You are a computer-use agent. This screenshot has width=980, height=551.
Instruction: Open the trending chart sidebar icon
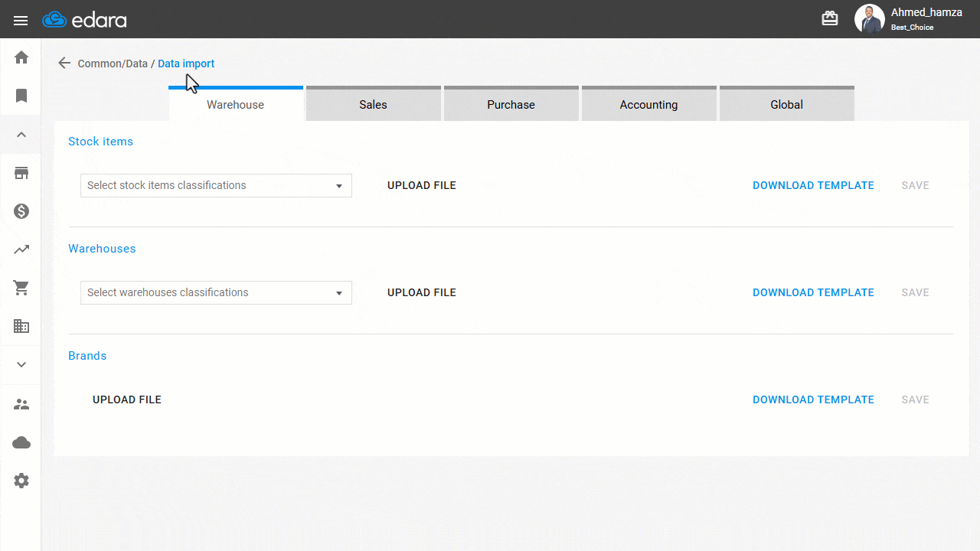(x=21, y=249)
